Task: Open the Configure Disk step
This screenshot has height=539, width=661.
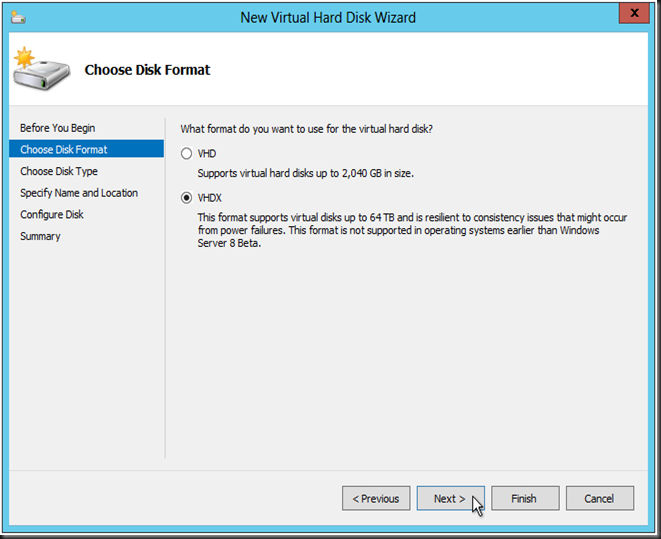Action: pos(52,214)
